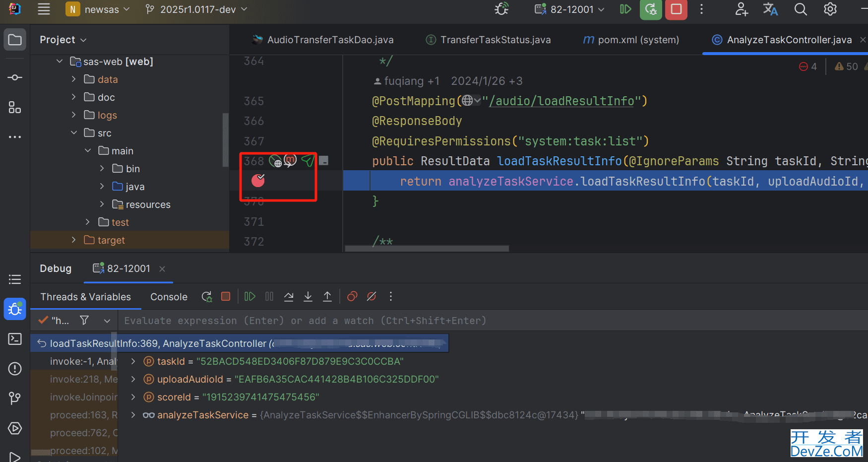Collapse the sas-web [web] module

60,62
